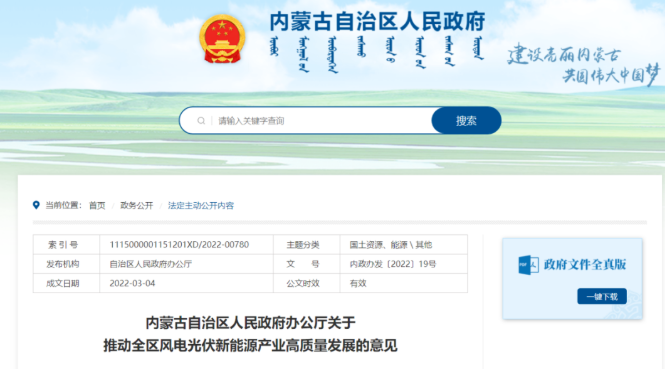Screen dimensions: 665x369
Task: Click the document number 内政办发〔2022〕19号
Action: [393, 264]
